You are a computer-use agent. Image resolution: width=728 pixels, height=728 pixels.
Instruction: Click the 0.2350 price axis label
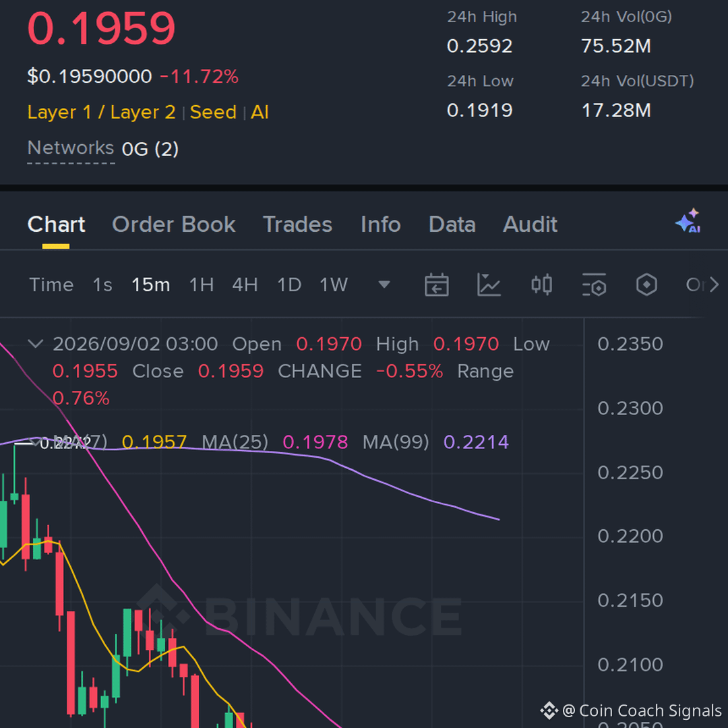tap(630, 344)
